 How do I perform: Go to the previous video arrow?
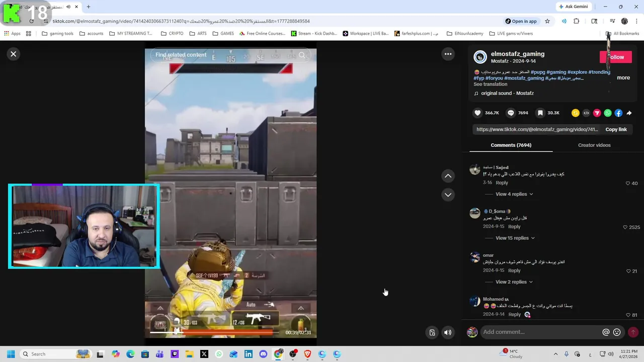448,176
